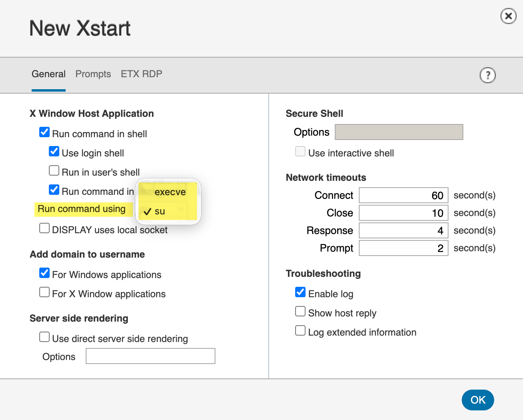This screenshot has width=523, height=420.
Task: Enable For X Window applications checkbox
Action: click(44, 292)
